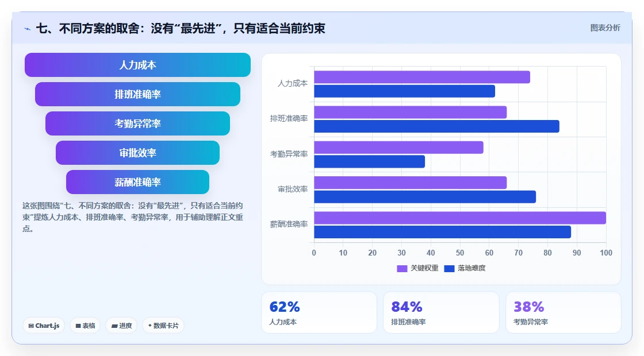Click the 图表分析 label in header
The width and height of the screenshot is (644, 356).
click(x=605, y=28)
